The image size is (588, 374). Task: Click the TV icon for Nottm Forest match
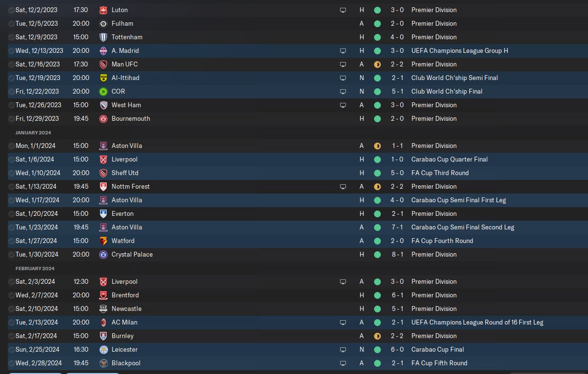click(343, 186)
